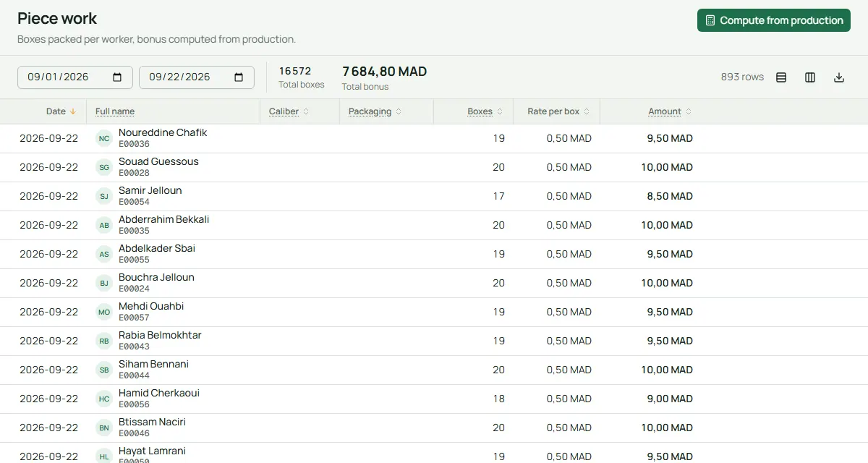This screenshot has height=463, width=868.
Task: Click the AB avatar for Abderrahim Bekkali
Action: (x=104, y=225)
